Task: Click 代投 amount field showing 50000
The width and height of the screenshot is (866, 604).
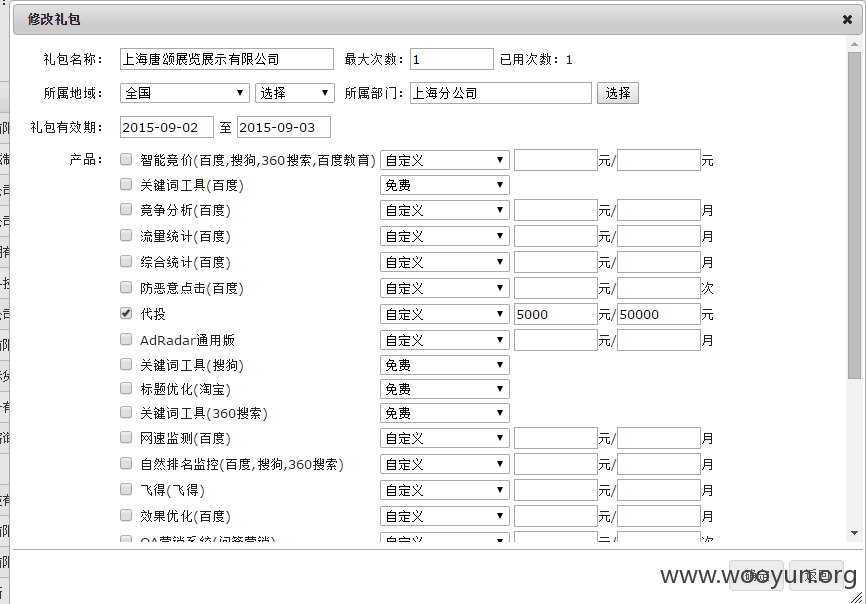Action: tap(658, 314)
